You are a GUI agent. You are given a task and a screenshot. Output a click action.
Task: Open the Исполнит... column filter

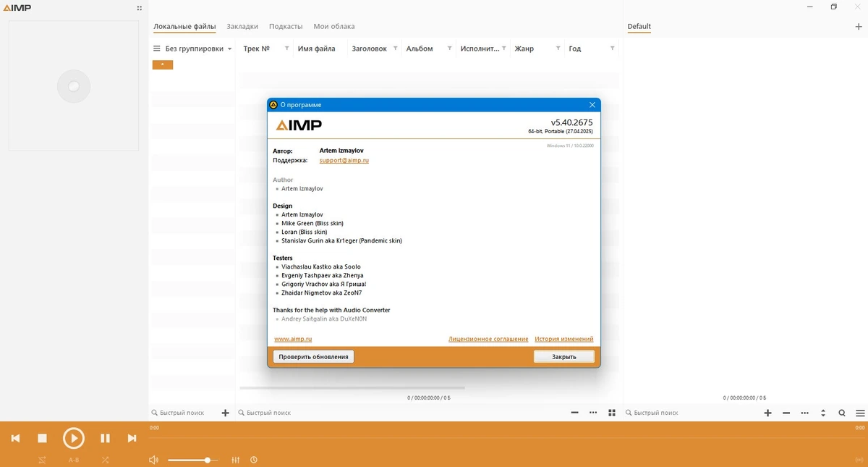pos(503,49)
